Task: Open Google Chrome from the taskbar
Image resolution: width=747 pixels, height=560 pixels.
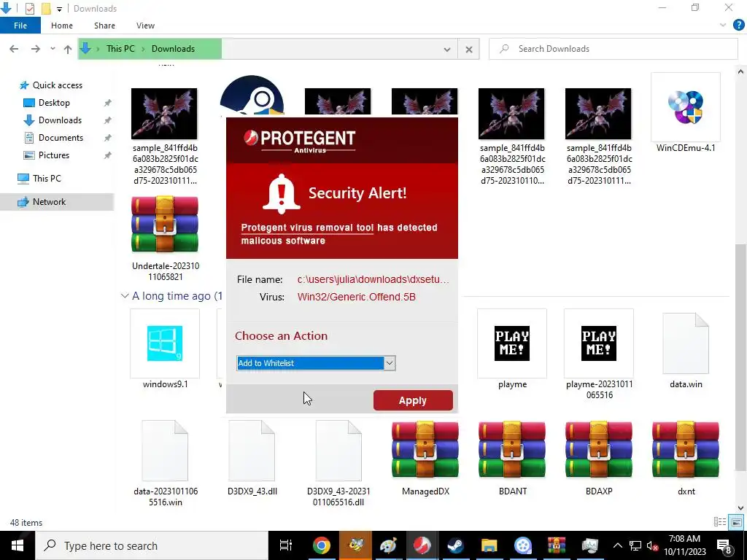Action: (322, 545)
